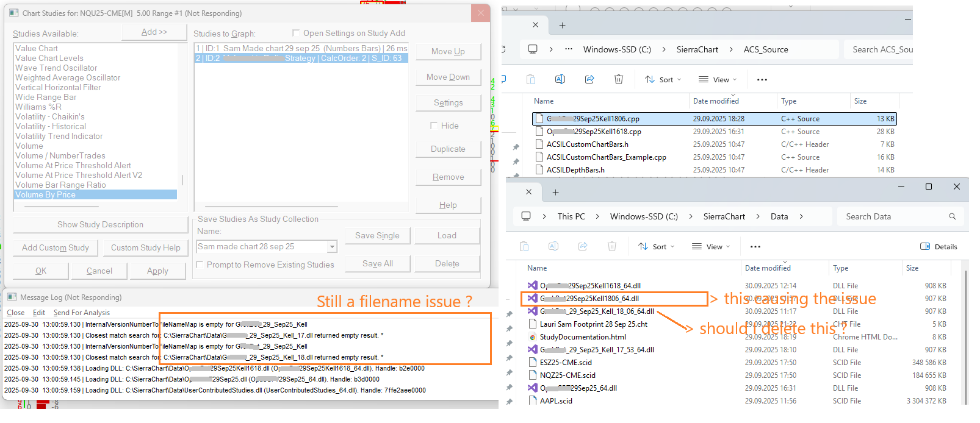Click Share icon in ACS_Source toolbar
The width and height of the screenshot is (980, 423).
click(x=589, y=79)
